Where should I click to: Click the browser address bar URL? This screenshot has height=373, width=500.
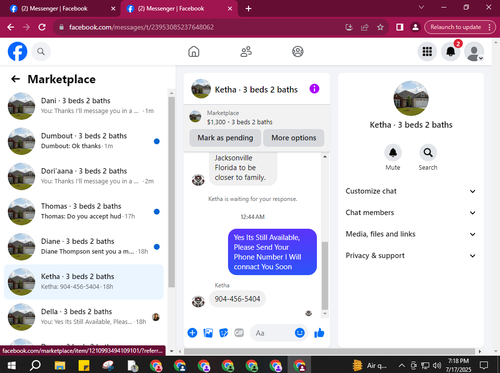141,27
